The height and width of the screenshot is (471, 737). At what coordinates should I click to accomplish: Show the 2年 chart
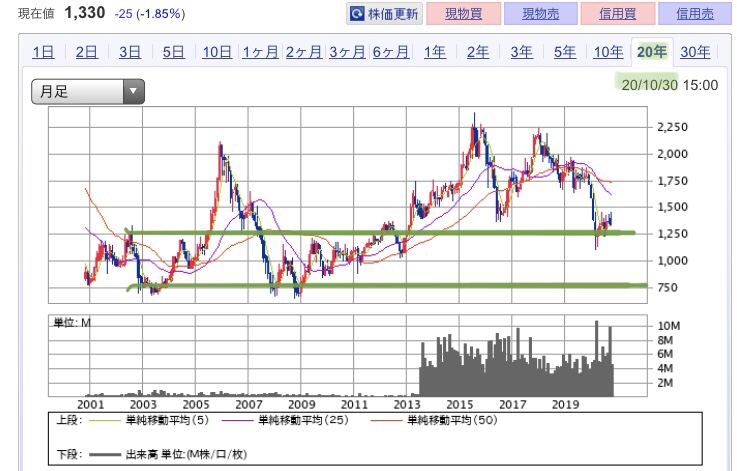[x=478, y=52]
